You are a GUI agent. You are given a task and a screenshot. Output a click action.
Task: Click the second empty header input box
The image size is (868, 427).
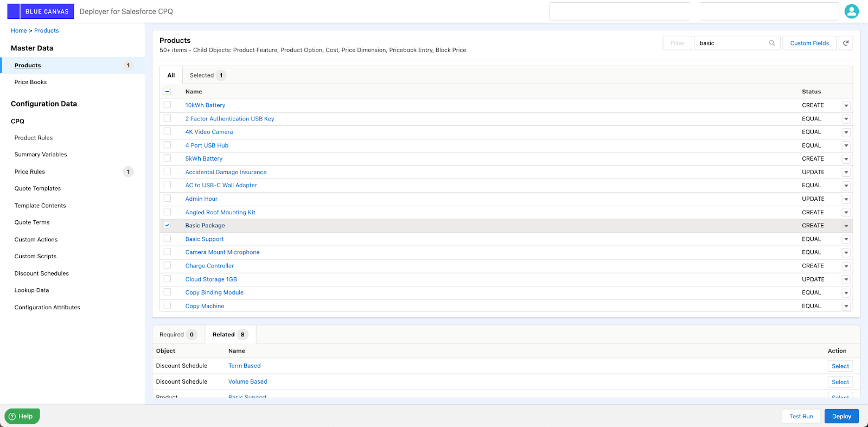tap(769, 11)
